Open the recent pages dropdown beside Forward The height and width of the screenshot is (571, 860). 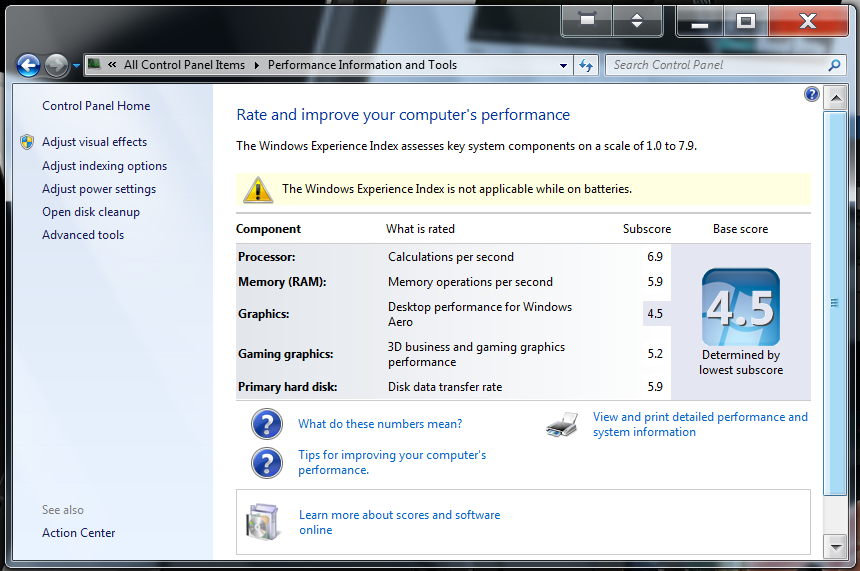pyautogui.click(x=76, y=66)
